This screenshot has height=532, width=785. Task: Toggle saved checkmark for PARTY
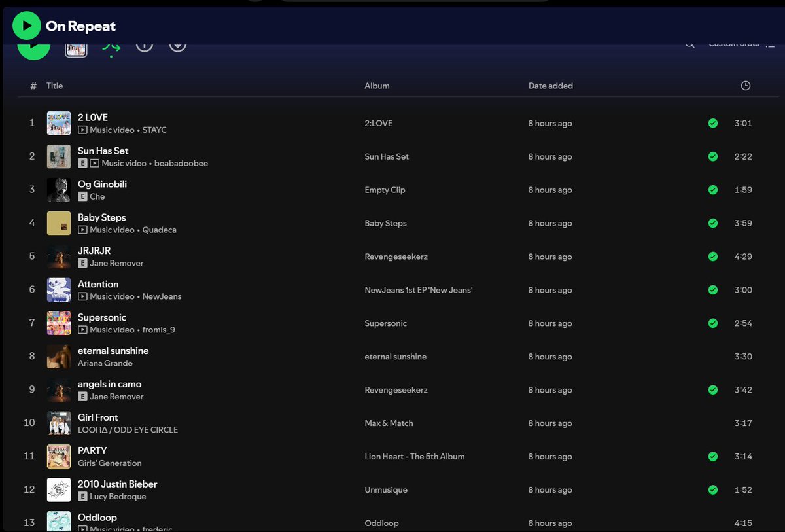point(713,457)
